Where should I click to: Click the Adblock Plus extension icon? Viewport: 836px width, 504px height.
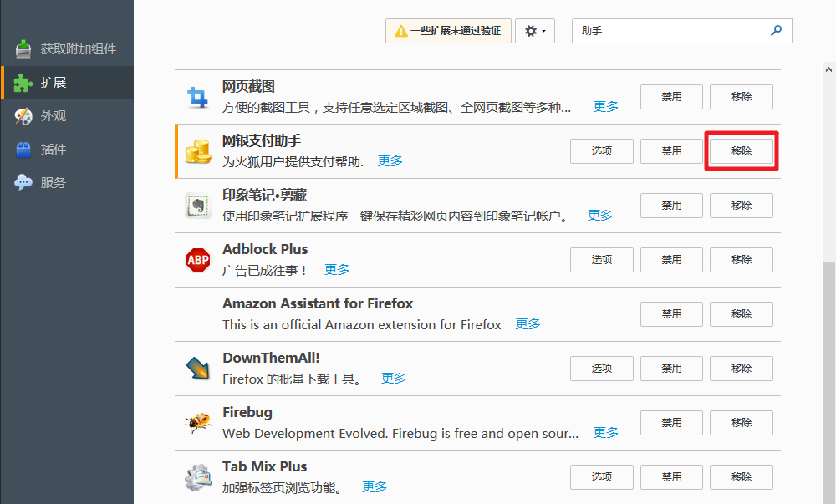pos(198,259)
